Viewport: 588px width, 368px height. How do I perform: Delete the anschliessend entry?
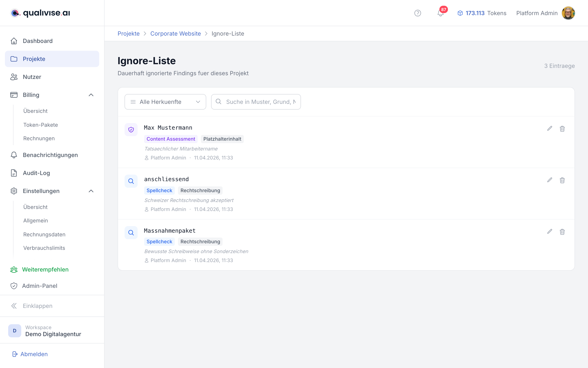pos(562,180)
